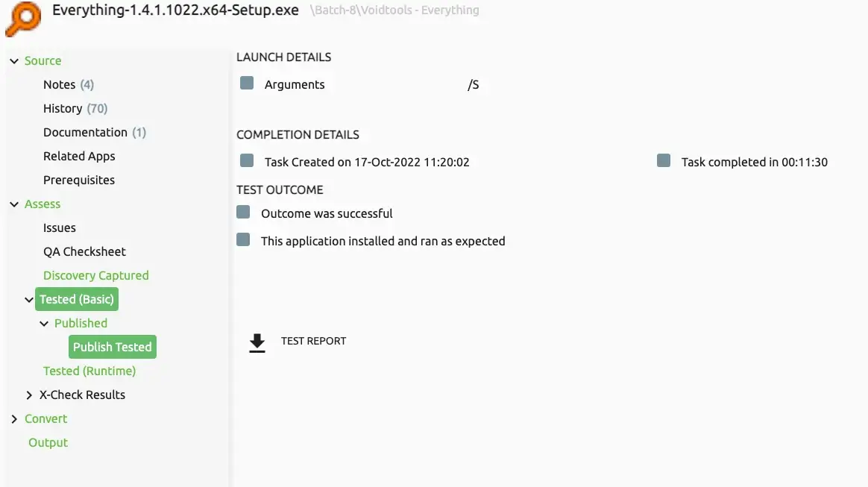Click the Task Created square marker icon
868x487 pixels.
click(247, 160)
